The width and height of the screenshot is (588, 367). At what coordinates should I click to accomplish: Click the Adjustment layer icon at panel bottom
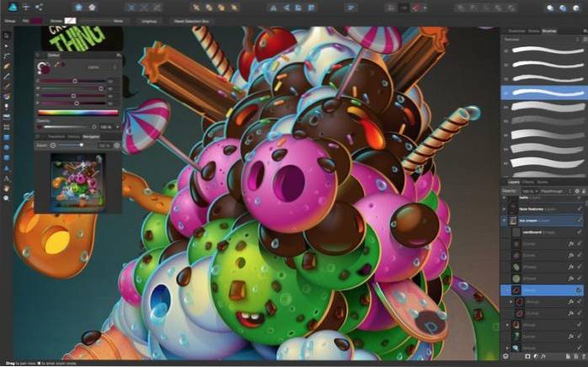pos(536,357)
